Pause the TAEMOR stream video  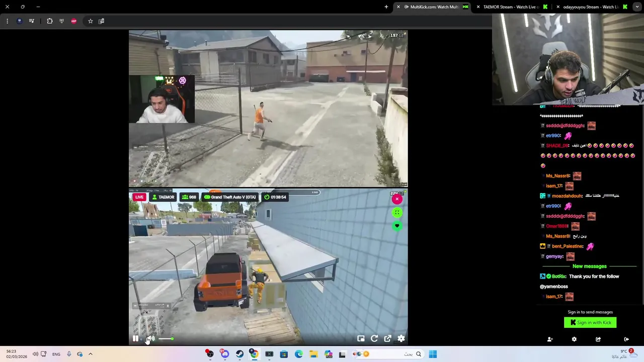point(135,339)
